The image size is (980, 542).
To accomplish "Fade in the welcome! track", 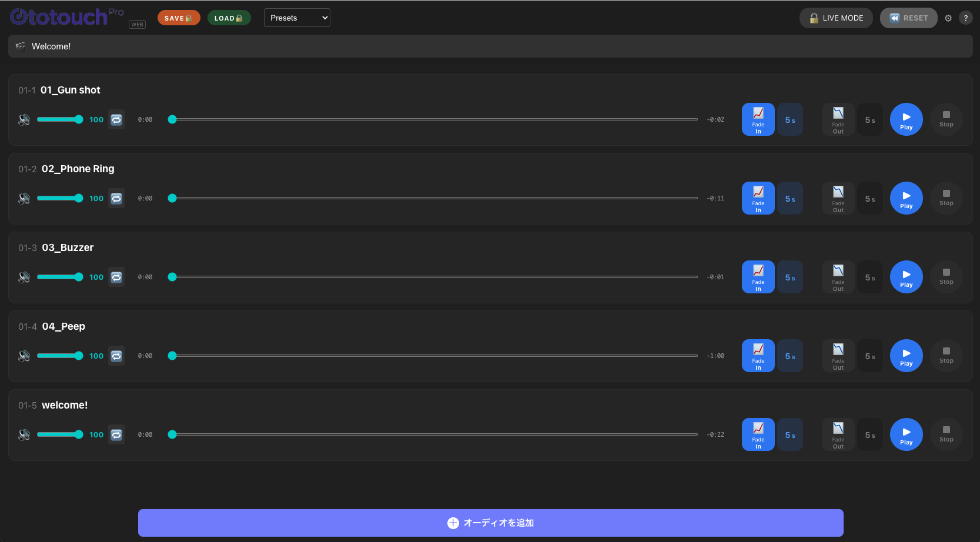I will pos(758,434).
